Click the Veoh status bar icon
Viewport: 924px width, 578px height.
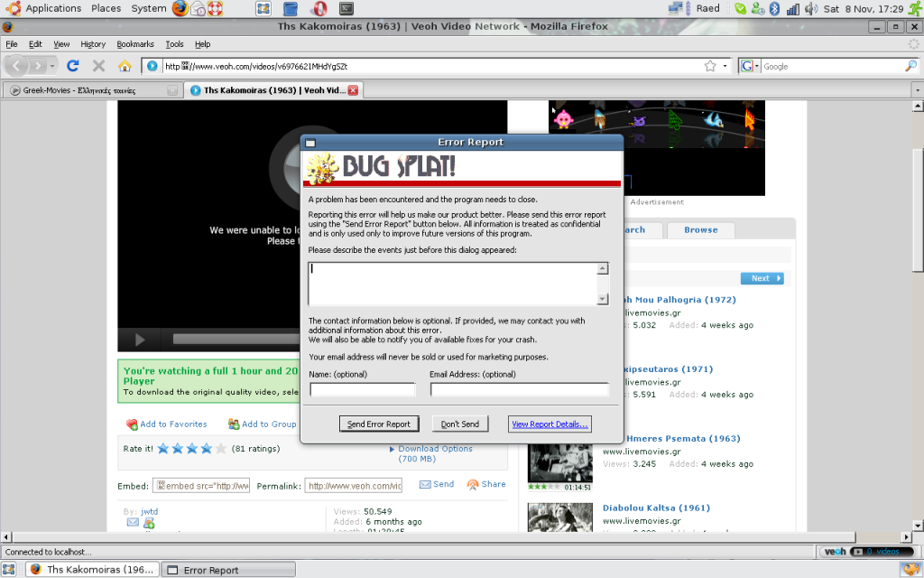835,552
